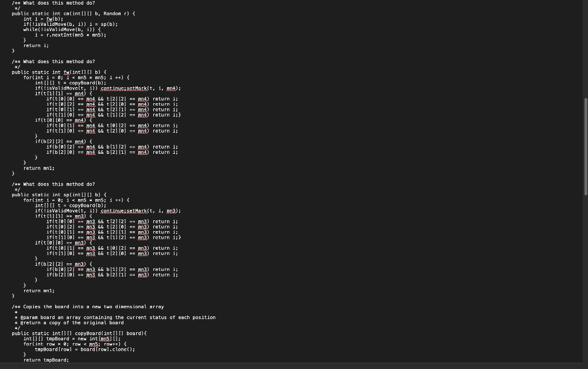Viewport: 588px width, 369px height.
Task: Click 'if(t[0][1] == mn4 && t[2][1] == mn4) return i;'
Action: click(112, 110)
